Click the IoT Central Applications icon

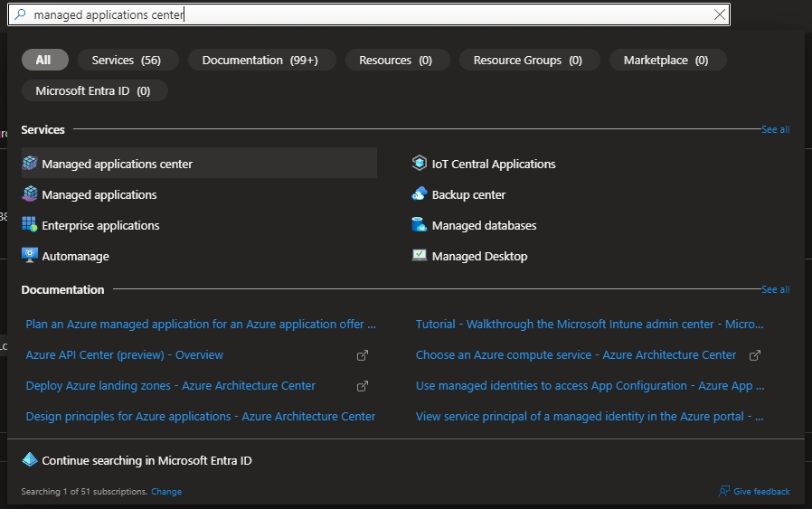(x=420, y=164)
